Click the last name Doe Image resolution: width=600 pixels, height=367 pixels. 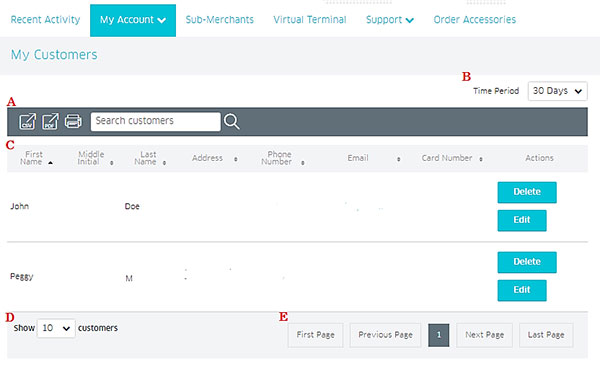pos(132,206)
